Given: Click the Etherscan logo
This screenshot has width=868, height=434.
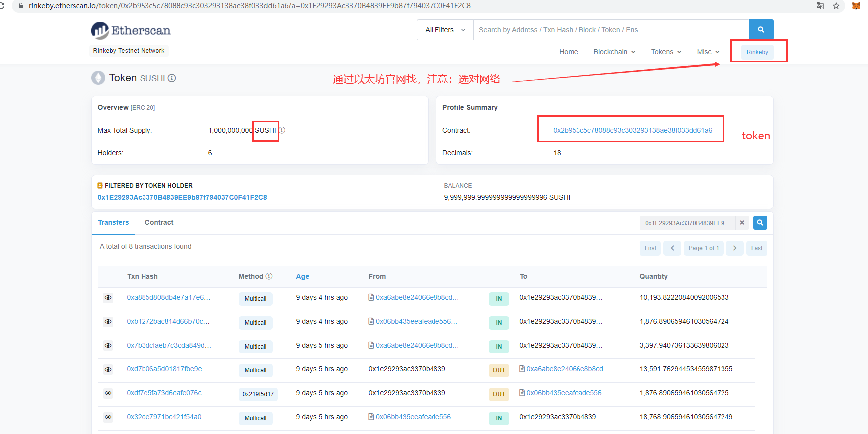Looking at the screenshot, I should point(131,30).
